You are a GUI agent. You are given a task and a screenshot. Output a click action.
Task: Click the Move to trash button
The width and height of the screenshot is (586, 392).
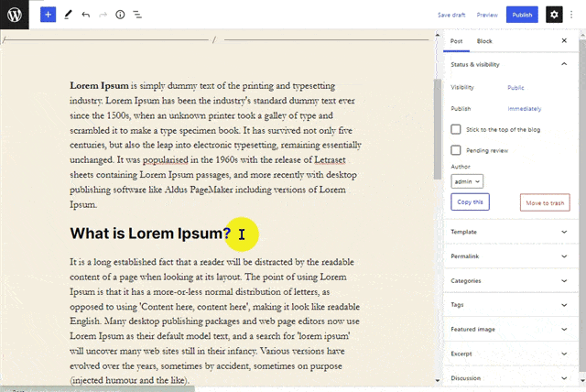pos(545,202)
